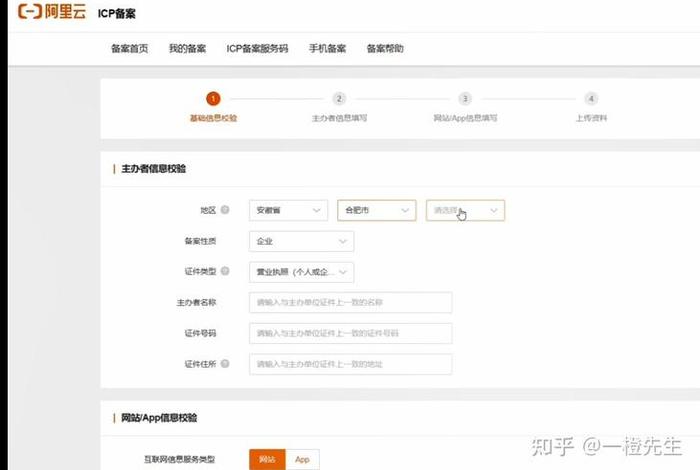The width and height of the screenshot is (700, 470).
Task: Click the ICP备案 header title
Action: [117, 13]
